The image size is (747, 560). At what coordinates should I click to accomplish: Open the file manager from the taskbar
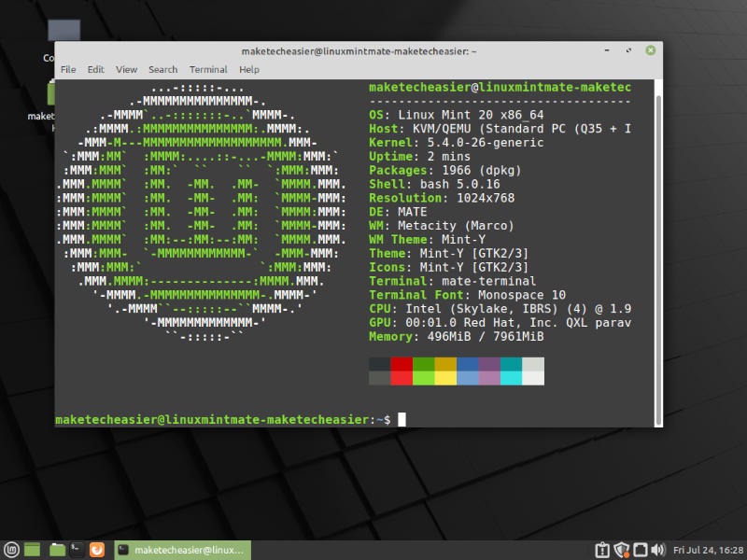click(57, 549)
